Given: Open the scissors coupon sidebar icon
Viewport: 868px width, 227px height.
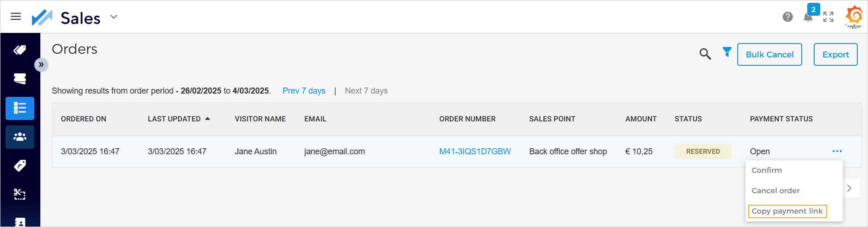Looking at the screenshot, I should 20,194.
